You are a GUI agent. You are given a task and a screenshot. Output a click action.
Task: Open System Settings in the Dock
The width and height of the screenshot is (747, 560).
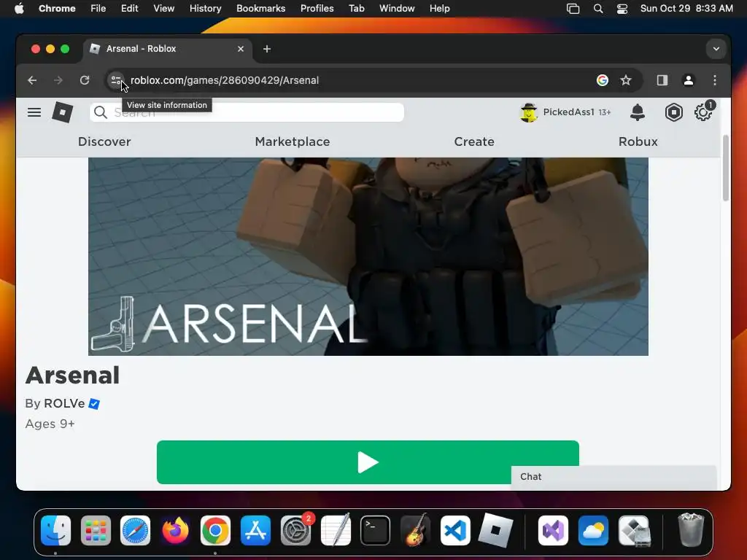coord(296,531)
